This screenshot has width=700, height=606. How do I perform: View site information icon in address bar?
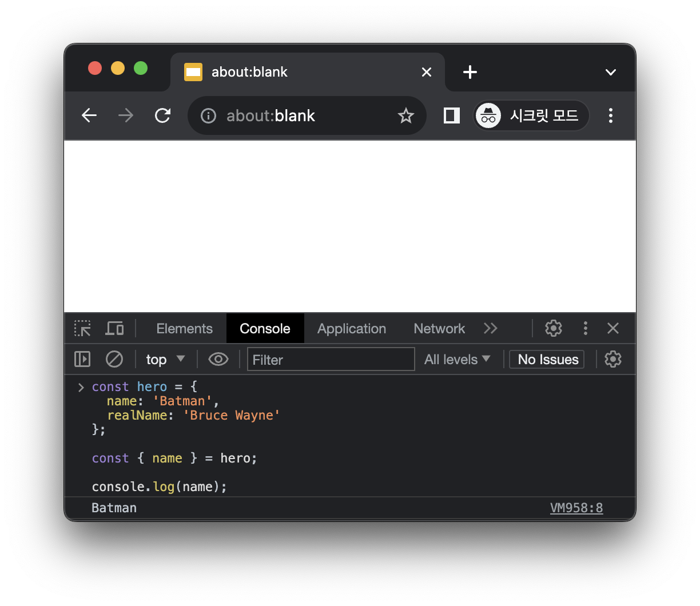point(208,116)
